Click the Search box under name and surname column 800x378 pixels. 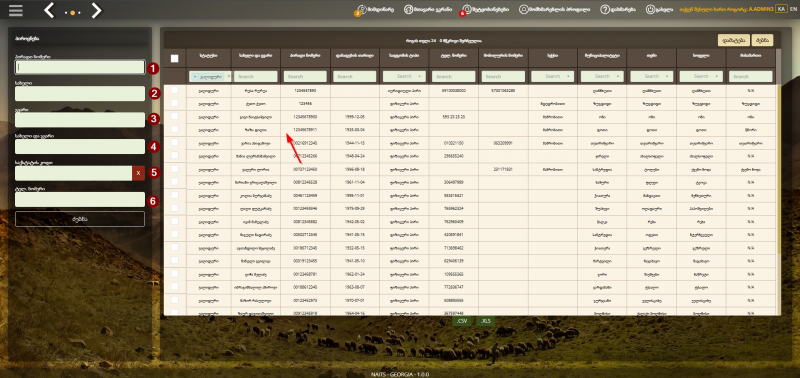[256, 76]
